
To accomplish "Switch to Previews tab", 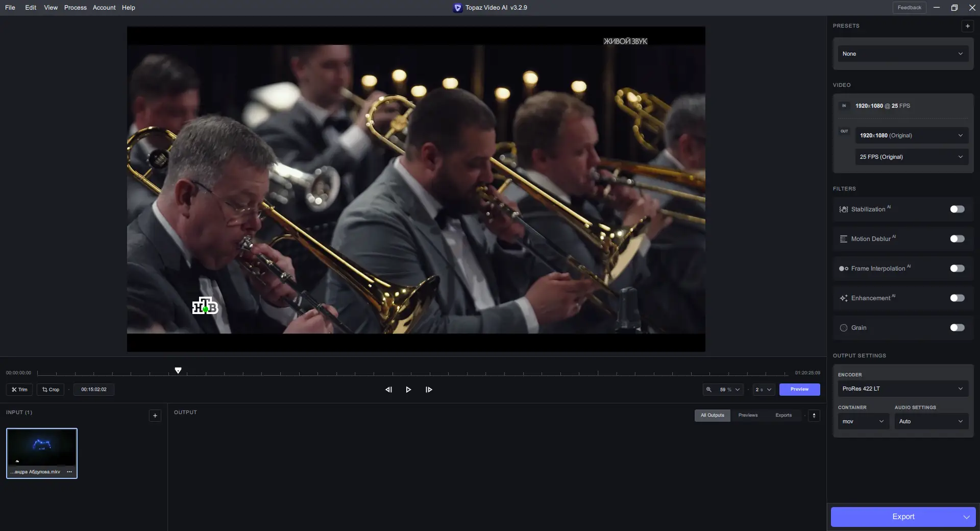I will (748, 416).
